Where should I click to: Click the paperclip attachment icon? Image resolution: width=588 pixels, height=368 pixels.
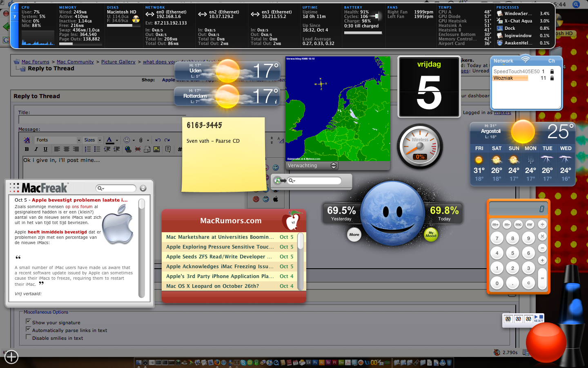coord(141,140)
